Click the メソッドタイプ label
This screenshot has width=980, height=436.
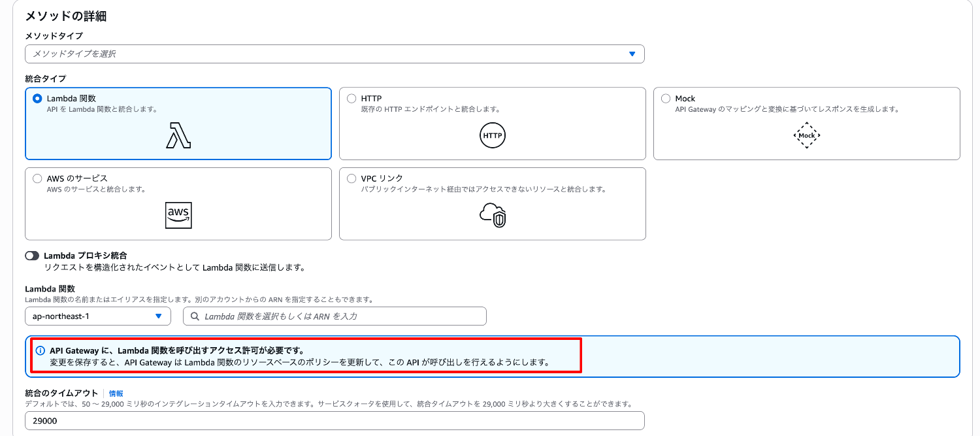[x=54, y=35]
